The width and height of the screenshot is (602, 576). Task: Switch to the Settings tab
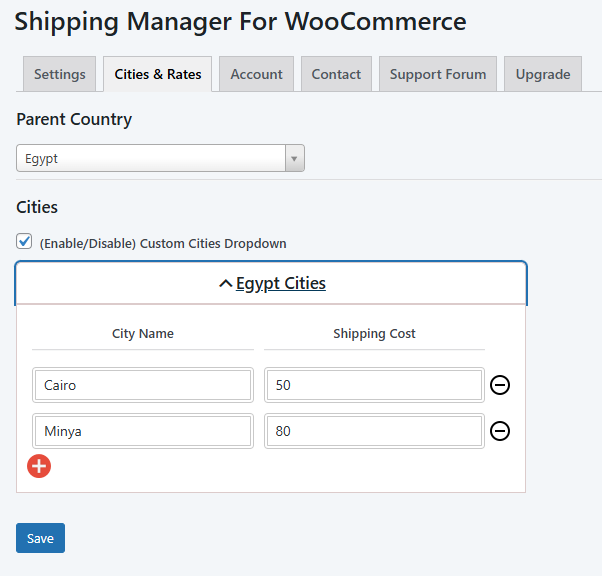[60, 74]
